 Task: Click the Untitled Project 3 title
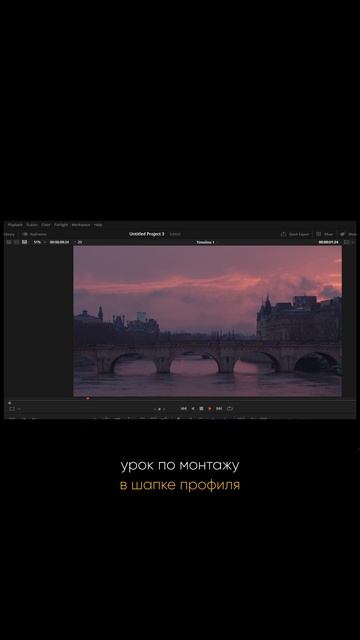[147, 234]
